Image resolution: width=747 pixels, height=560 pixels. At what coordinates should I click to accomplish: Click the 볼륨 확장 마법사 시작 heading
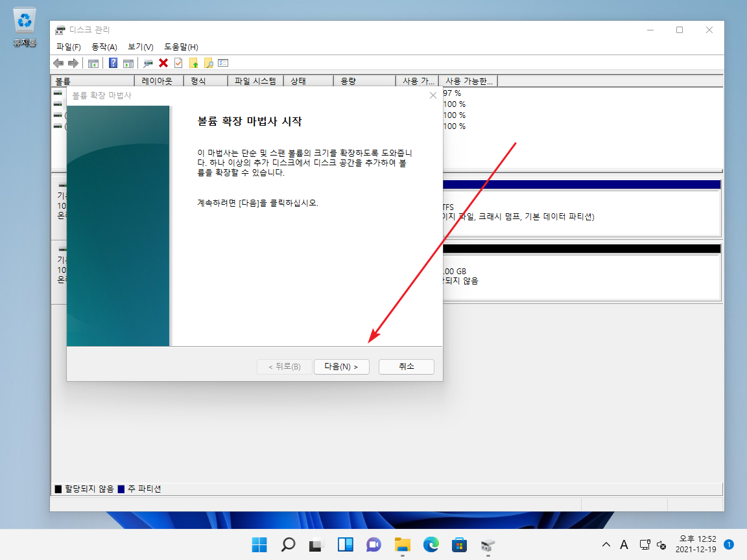pyautogui.click(x=250, y=121)
